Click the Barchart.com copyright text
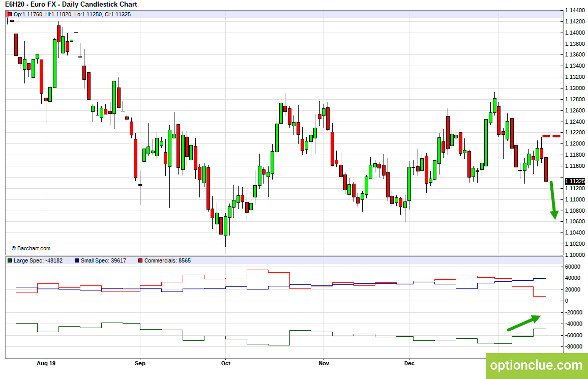Image resolution: width=588 pixels, height=379 pixels. click(31, 248)
